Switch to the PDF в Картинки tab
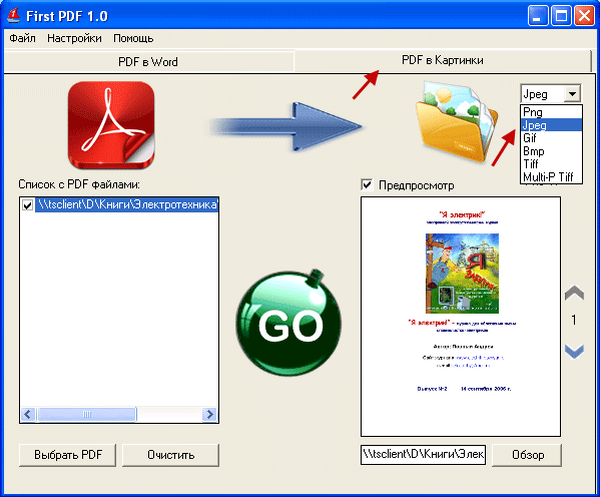The width and height of the screenshot is (600, 497). click(442, 60)
